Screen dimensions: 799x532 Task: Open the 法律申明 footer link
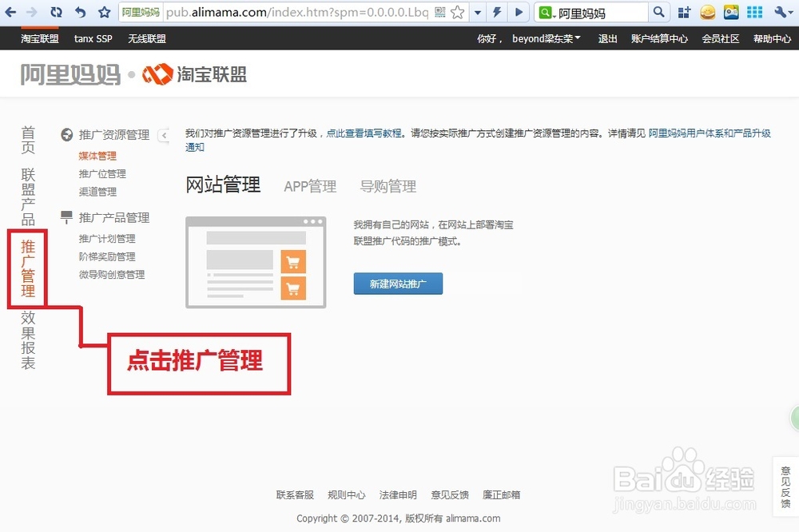click(398, 494)
